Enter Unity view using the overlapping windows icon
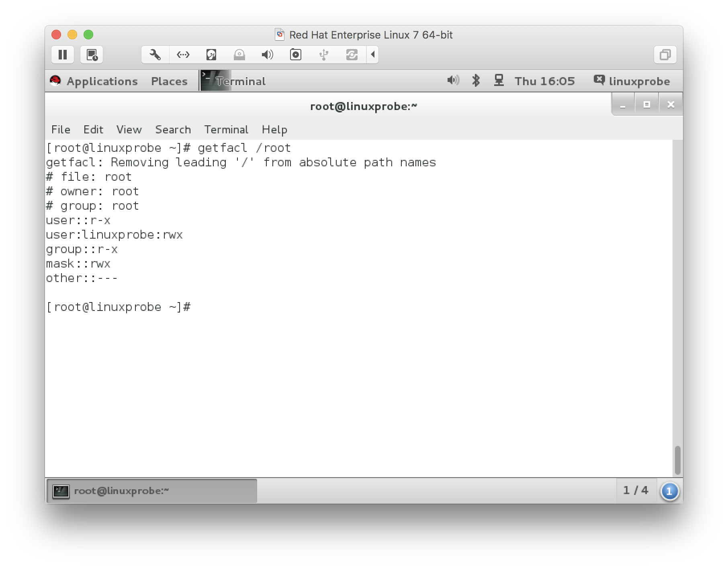 point(665,55)
